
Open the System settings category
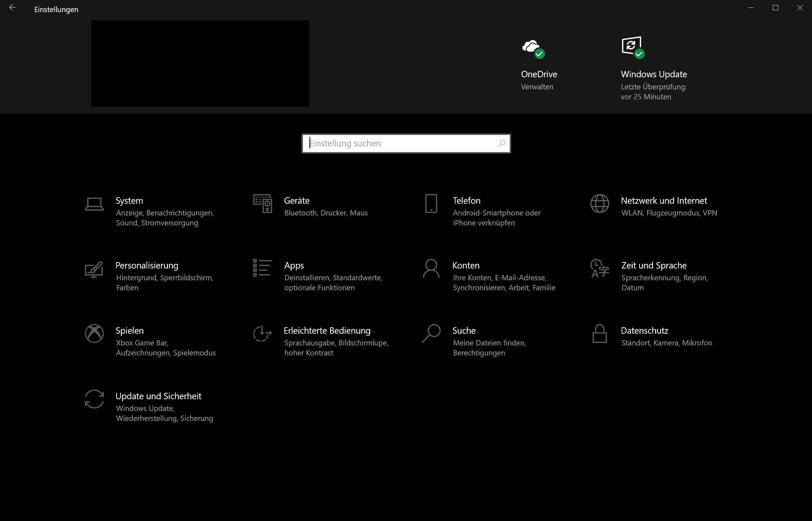click(129, 201)
